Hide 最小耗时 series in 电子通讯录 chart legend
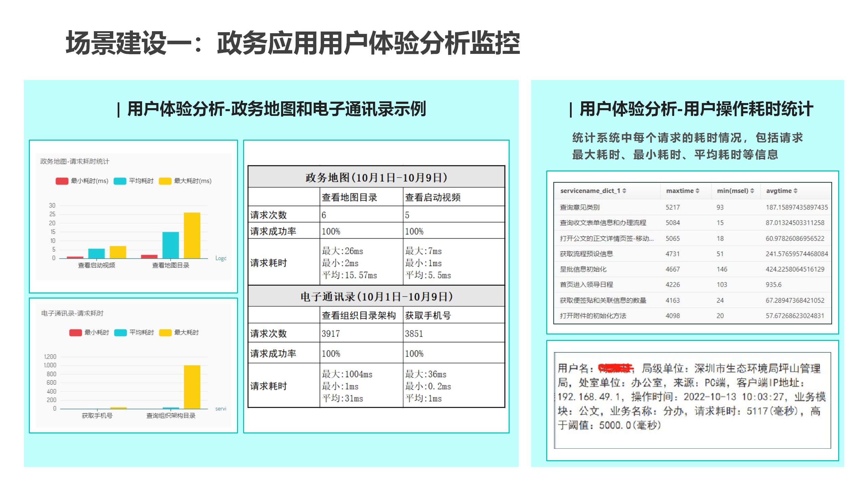Viewport: 868px width, 488px height. pyautogui.click(x=75, y=332)
